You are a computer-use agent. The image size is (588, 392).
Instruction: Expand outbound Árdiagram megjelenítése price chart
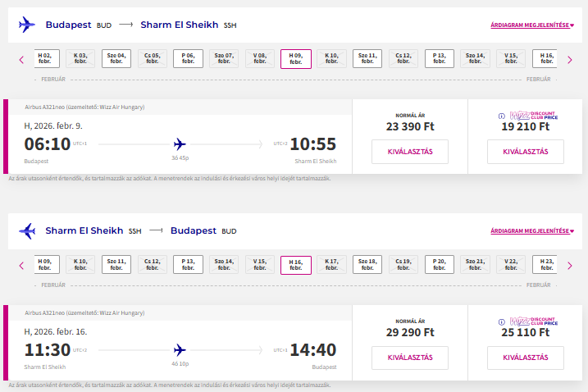click(x=532, y=25)
